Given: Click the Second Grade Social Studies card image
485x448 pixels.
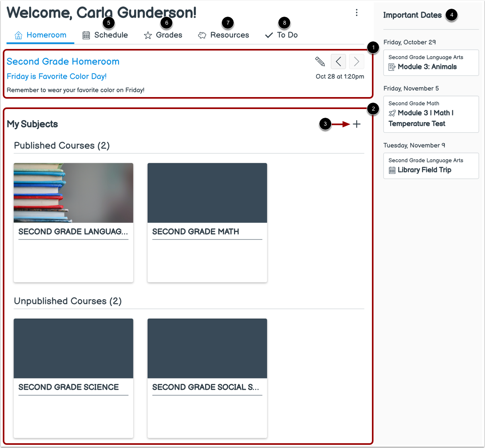Looking at the screenshot, I should pyautogui.click(x=207, y=348).
